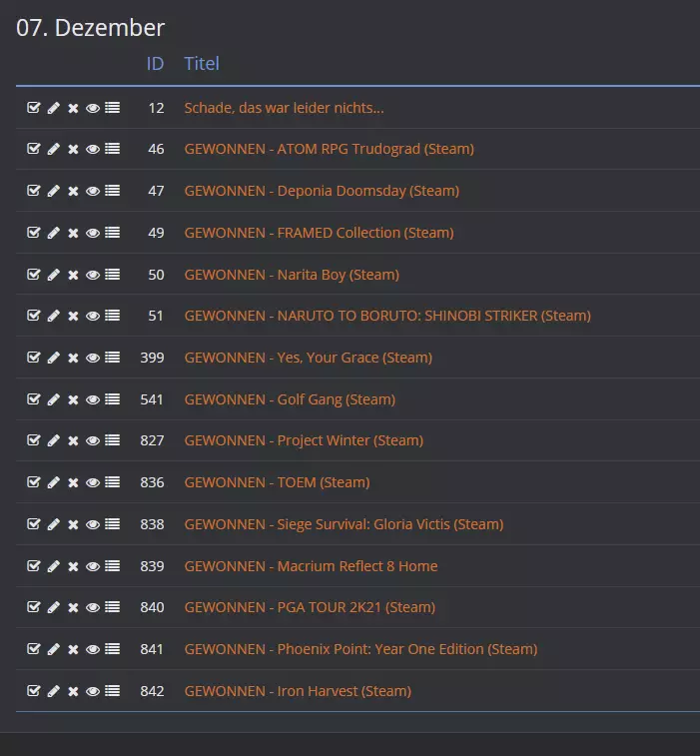This screenshot has height=756, width=700.
Task: Open list icon in Yes, Your Grace row
Action: [x=112, y=358]
